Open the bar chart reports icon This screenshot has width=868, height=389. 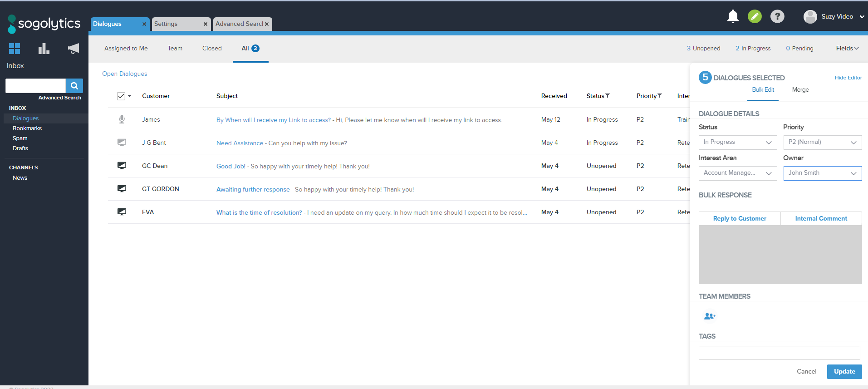click(44, 49)
